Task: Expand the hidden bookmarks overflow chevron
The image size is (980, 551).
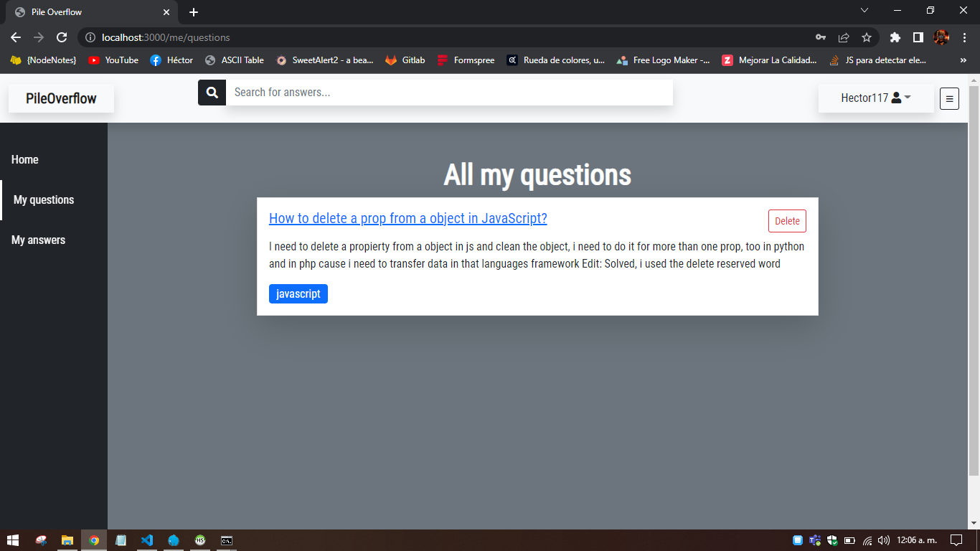Action: (963, 60)
